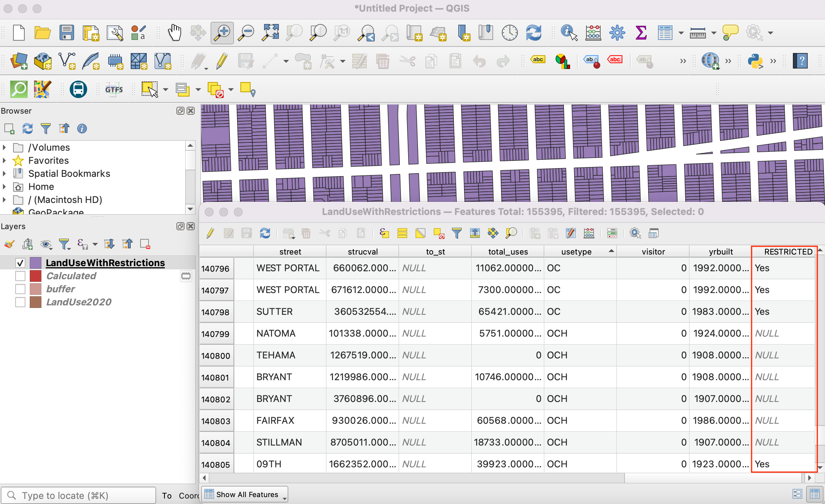This screenshot has height=504, width=825.
Task: Open the field calculator abacus in attribute table
Action: pyautogui.click(x=589, y=233)
